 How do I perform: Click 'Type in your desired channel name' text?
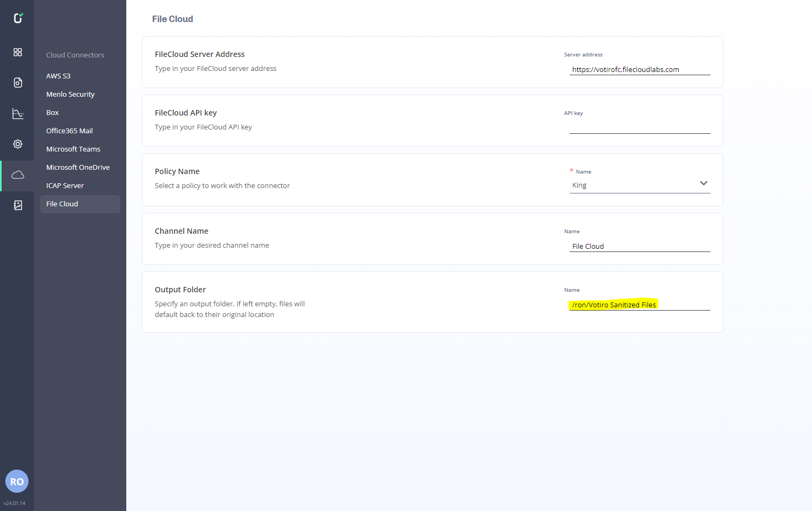tap(212, 246)
